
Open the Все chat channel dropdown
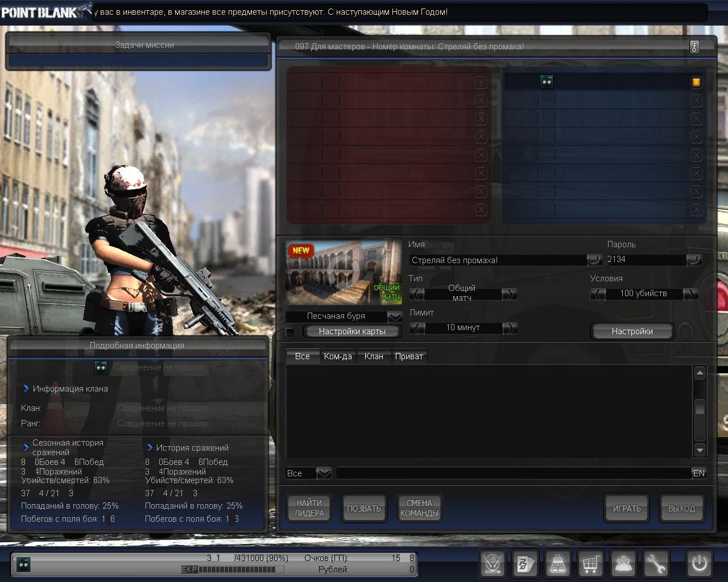pyautogui.click(x=324, y=473)
